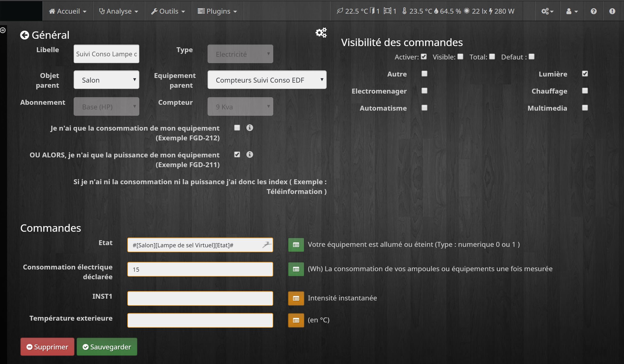
Task: Uncheck 'je n'ai que la puissance' box
Action: pyautogui.click(x=237, y=154)
